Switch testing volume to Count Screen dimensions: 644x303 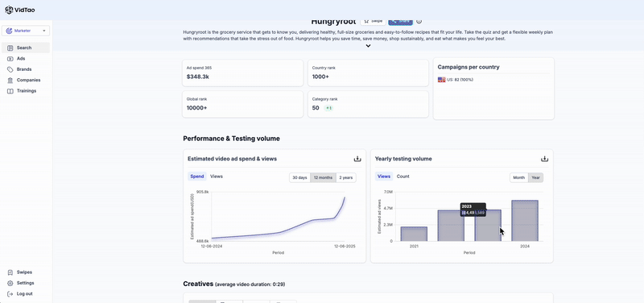pyautogui.click(x=403, y=176)
